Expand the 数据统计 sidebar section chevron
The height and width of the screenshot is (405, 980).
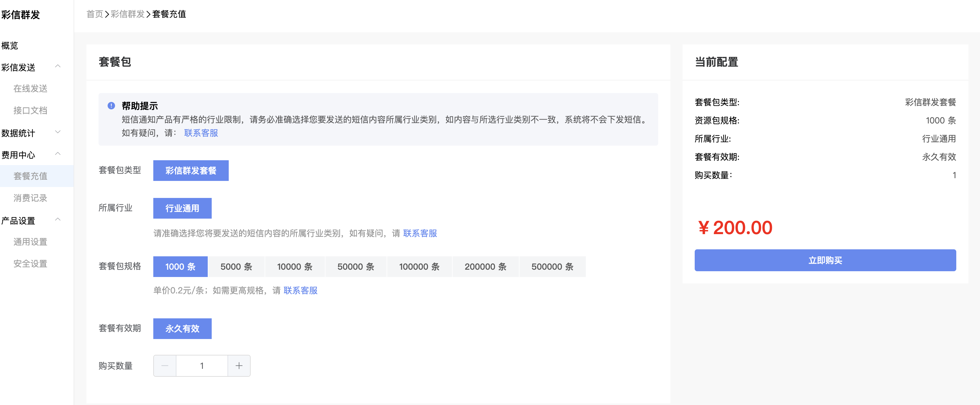pyautogui.click(x=58, y=132)
